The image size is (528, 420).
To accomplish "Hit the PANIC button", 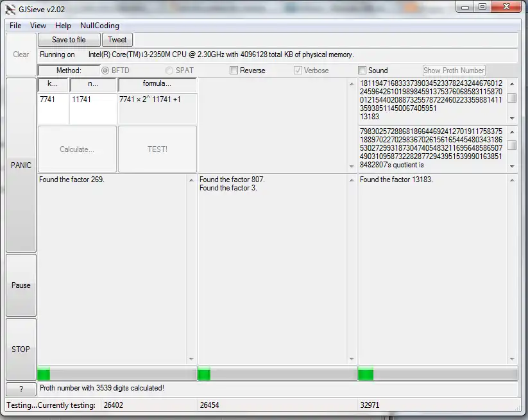I will point(21,165).
